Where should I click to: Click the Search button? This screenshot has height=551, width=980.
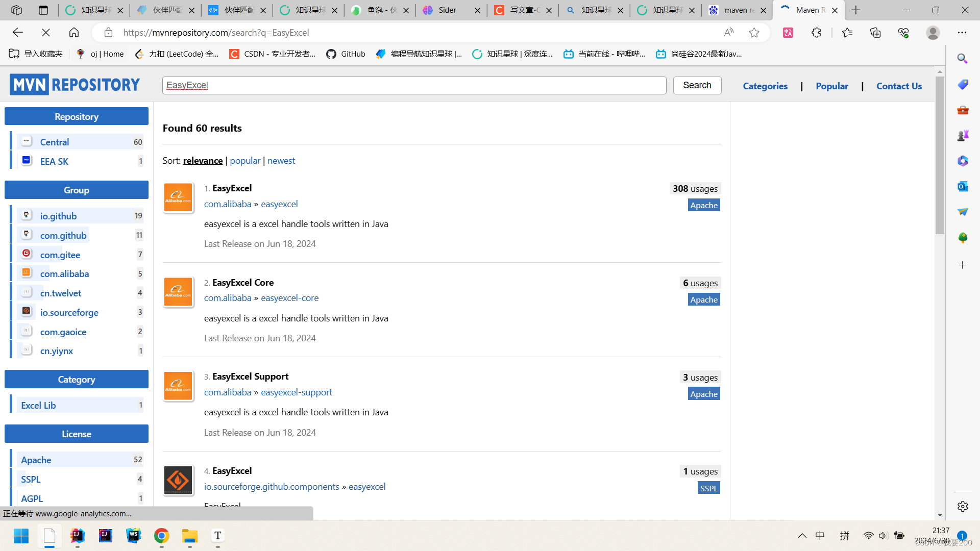(x=697, y=85)
